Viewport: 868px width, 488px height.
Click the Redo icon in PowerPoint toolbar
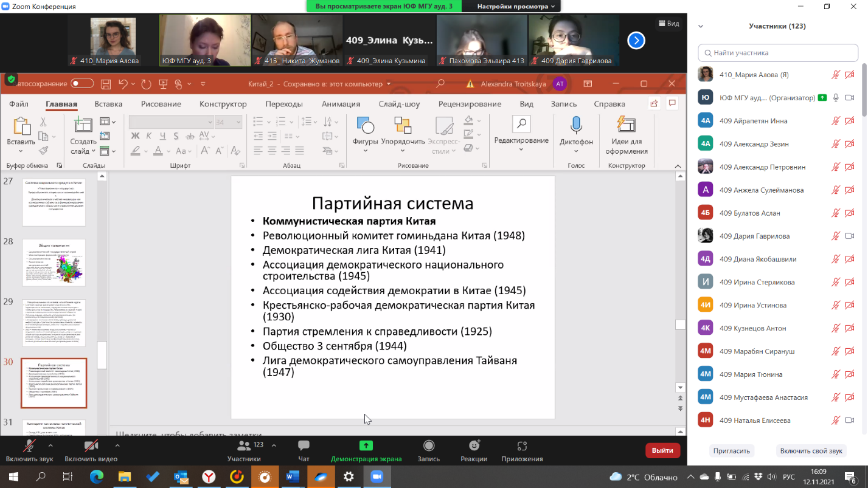click(x=146, y=84)
